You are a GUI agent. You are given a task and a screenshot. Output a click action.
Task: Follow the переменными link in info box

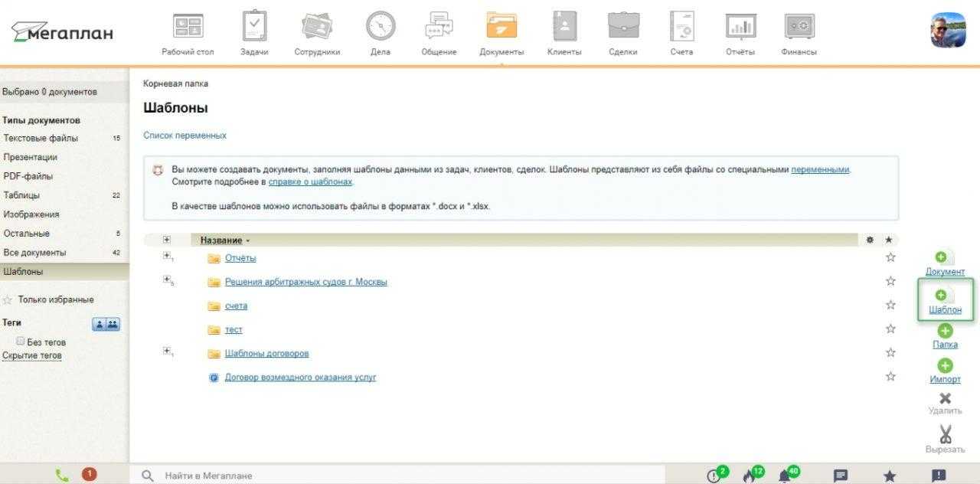(820, 170)
